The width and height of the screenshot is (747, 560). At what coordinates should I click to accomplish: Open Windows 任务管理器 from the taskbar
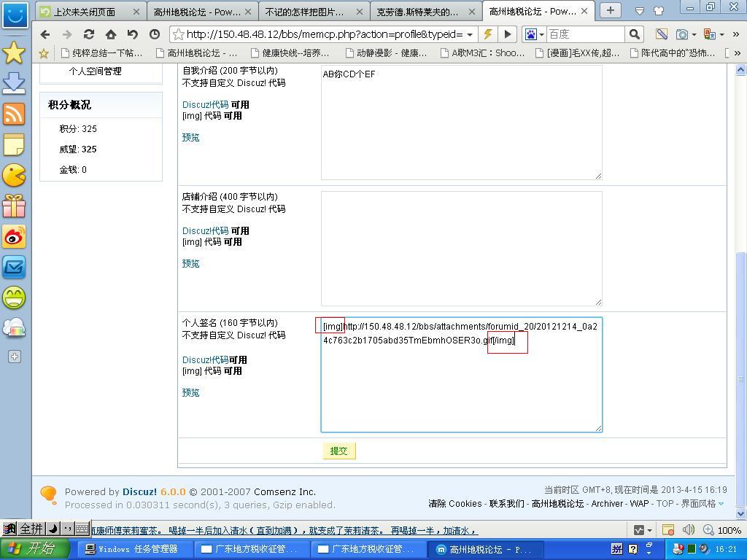pos(131,549)
